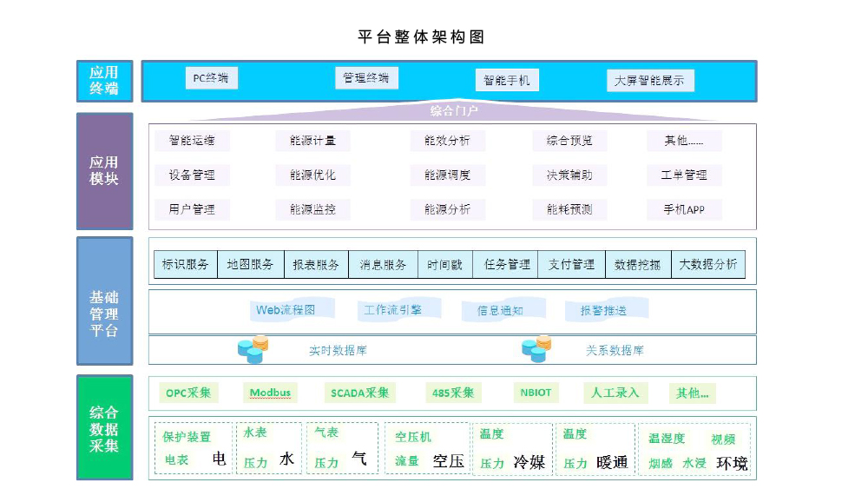Click the NBIOT collection tag

click(536, 393)
